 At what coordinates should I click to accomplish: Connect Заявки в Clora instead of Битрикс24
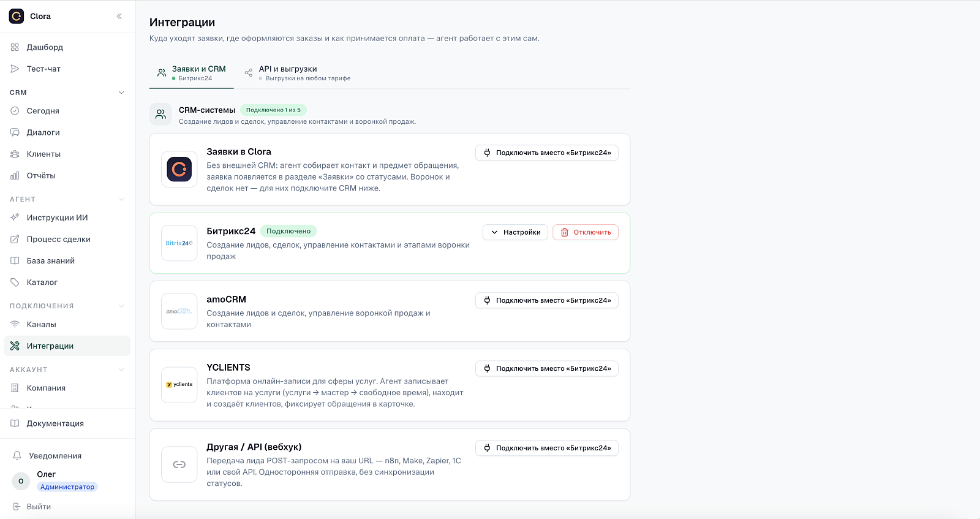tap(547, 153)
